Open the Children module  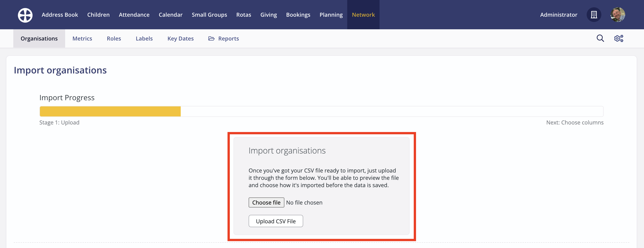pyautogui.click(x=98, y=15)
